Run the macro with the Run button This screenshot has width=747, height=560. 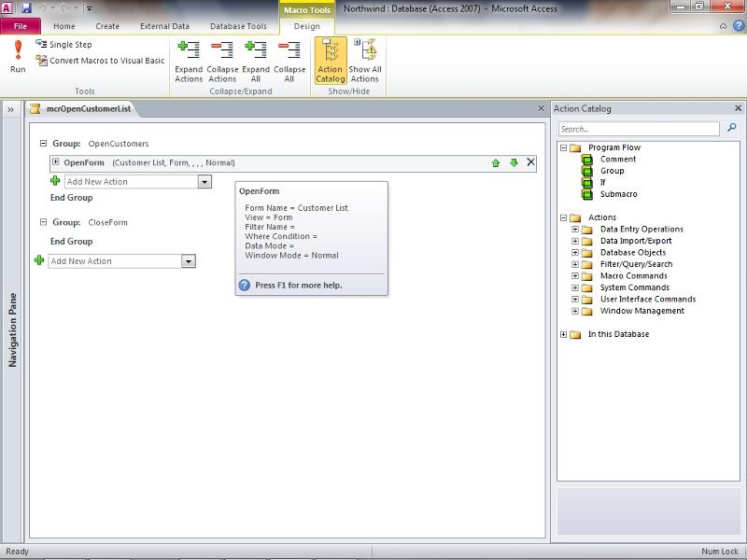(x=18, y=57)
